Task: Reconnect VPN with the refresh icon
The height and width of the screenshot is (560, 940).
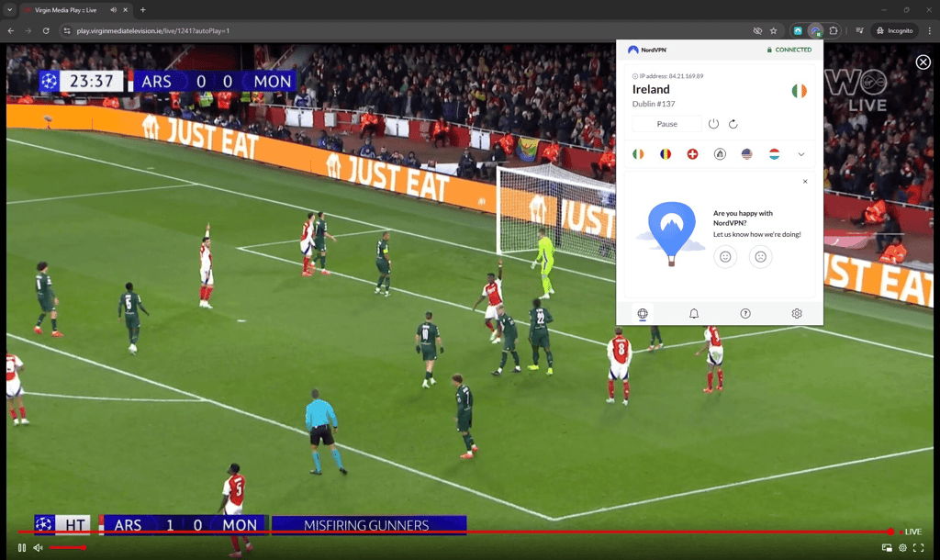Action: click(x=733, y=124)
